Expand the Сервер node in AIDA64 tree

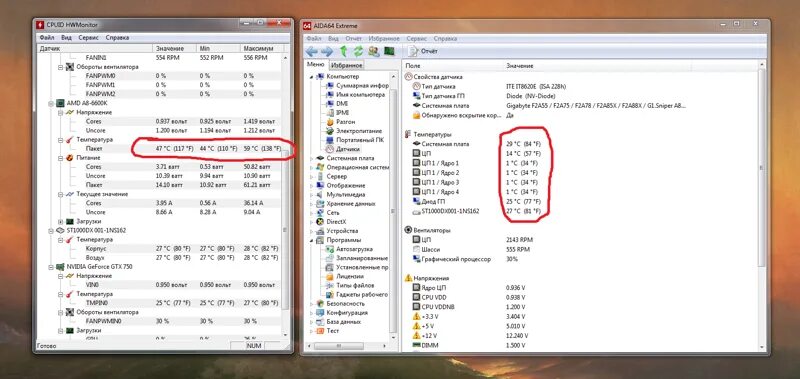[x=313, y=176]
